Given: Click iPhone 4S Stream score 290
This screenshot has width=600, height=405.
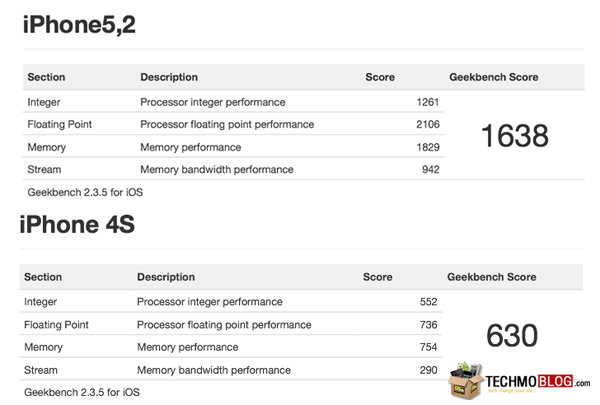Looking at the screenshot, I should pos(428,370).
